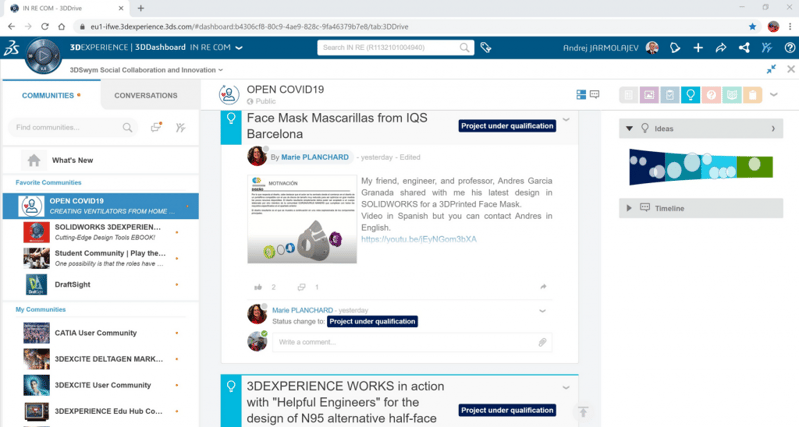
Task: Filter by wiki book green icon
Action: 732,95
